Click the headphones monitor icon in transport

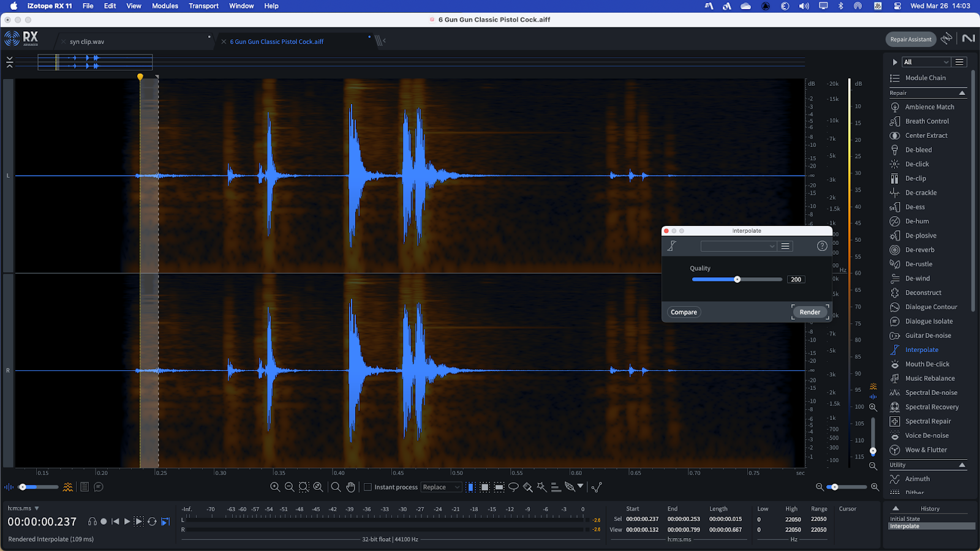click(x=92, y=522)
